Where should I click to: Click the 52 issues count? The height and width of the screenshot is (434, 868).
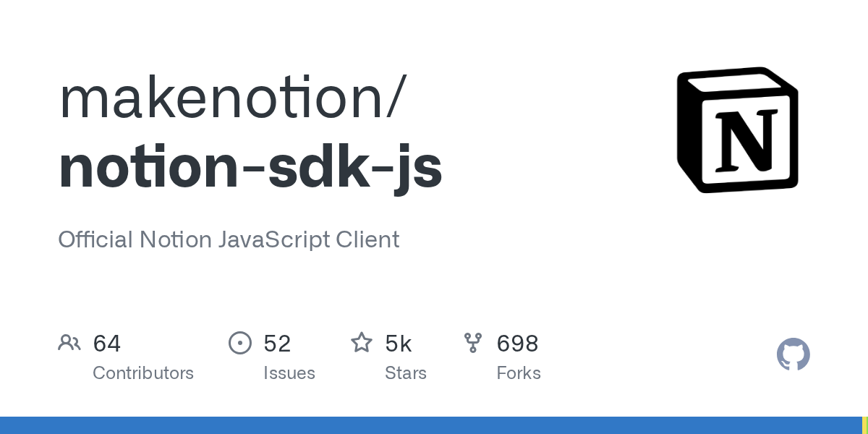[x=277, y=344]
